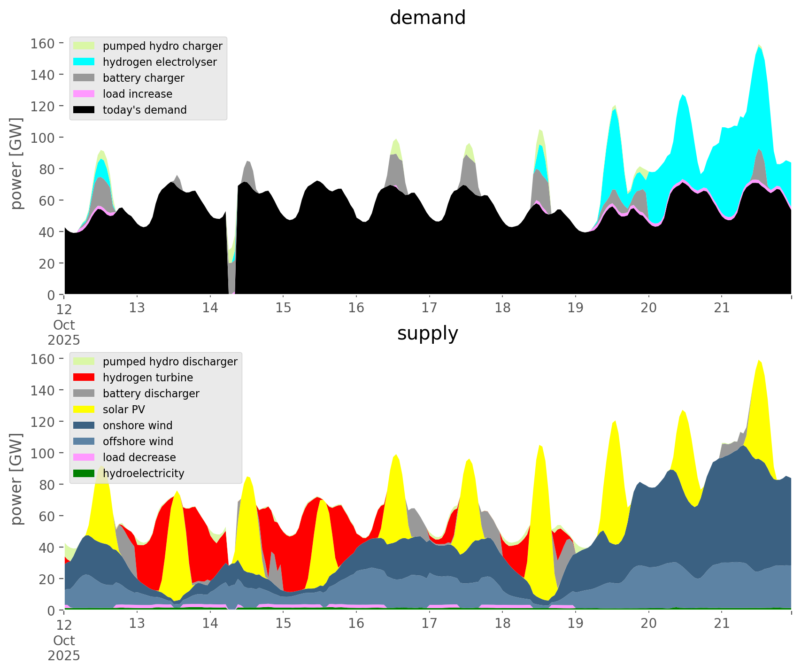
Task: Click the pink load decrease legend swatch
Action: click(x=84, y=457)
